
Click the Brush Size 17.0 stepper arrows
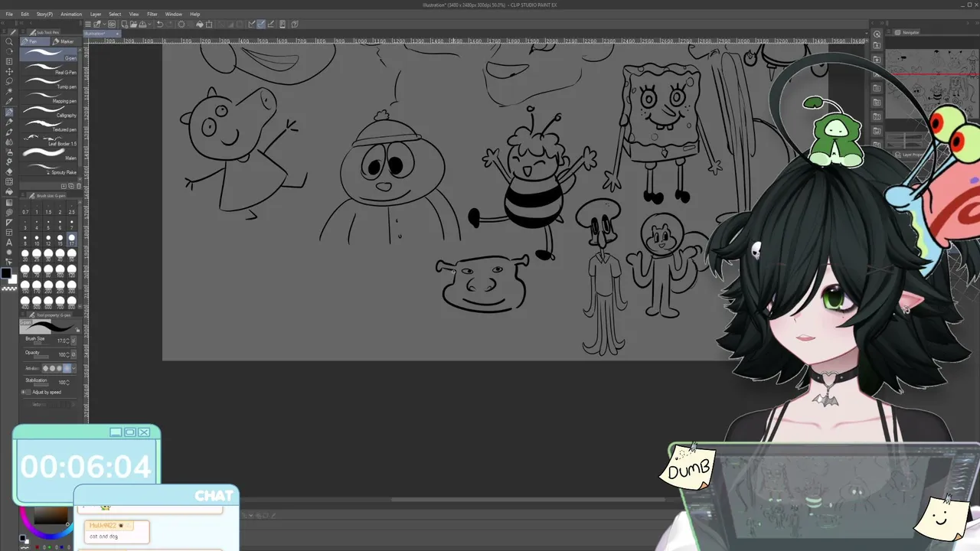click(x=68, y=341)
